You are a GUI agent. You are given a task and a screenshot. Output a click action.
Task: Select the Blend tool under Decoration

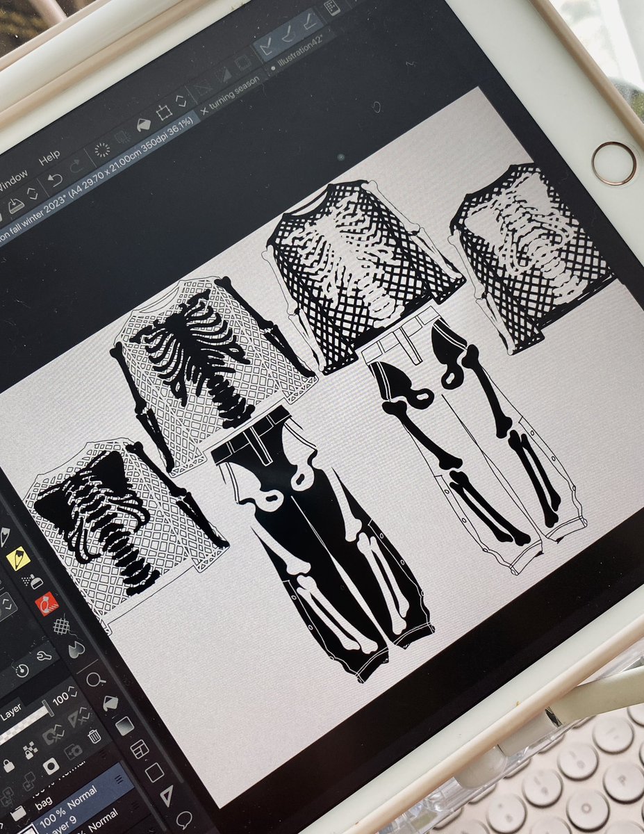[x=61, y=625]
